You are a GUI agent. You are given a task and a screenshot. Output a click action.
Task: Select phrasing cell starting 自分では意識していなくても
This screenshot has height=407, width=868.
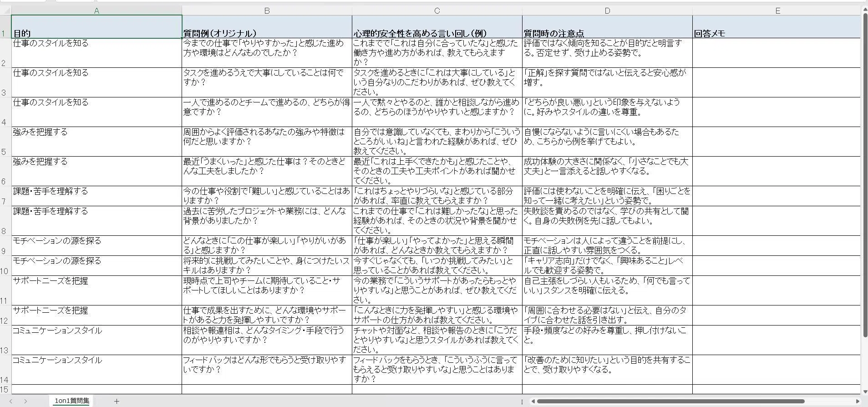click(x=437, y=142)
